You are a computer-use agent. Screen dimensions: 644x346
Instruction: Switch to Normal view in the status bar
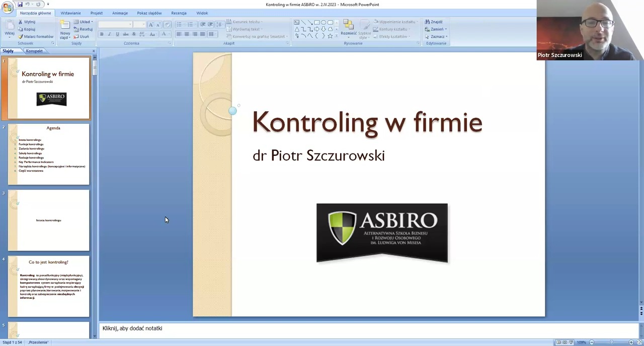click(558, 342)
